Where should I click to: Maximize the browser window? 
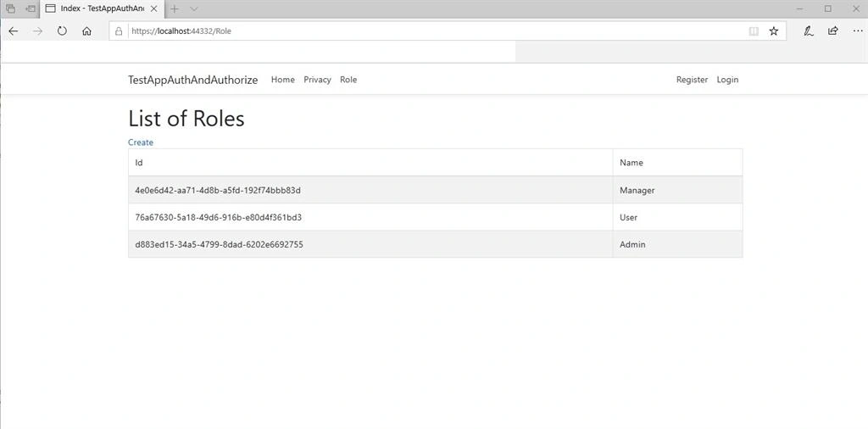tap(827, 8)
